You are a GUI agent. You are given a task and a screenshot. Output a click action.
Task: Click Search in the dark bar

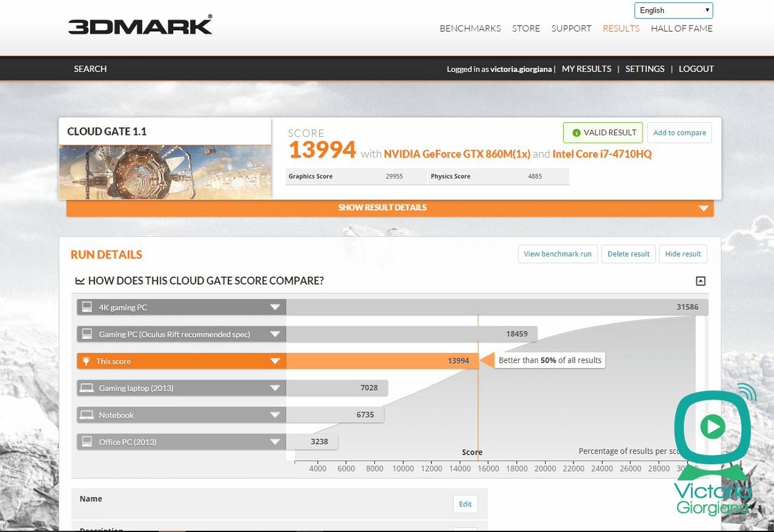pos(90,69)
